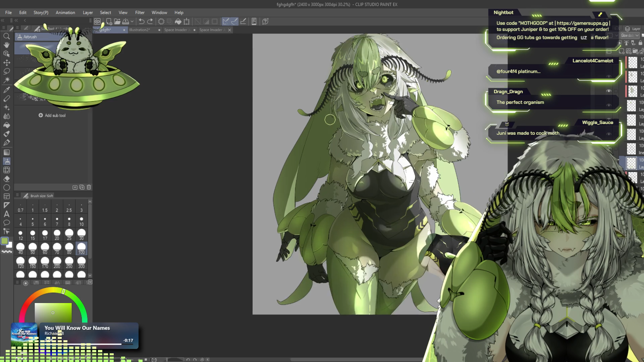Expand the Save dropdown arrow
Viewport: 644px width, 362px height.
(x=132, y=21)
